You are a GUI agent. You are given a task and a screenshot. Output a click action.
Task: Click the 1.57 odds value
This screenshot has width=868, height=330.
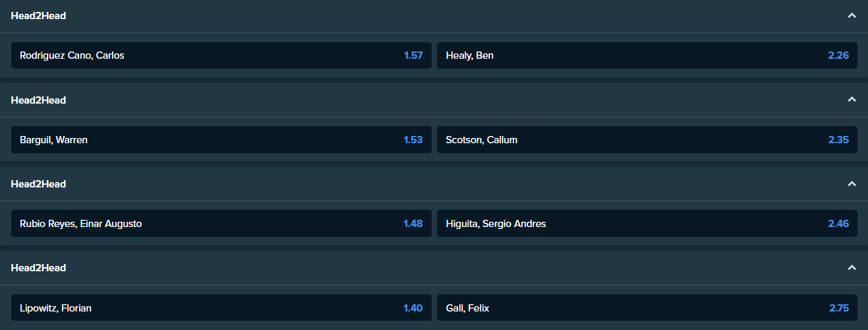point(413,55)
